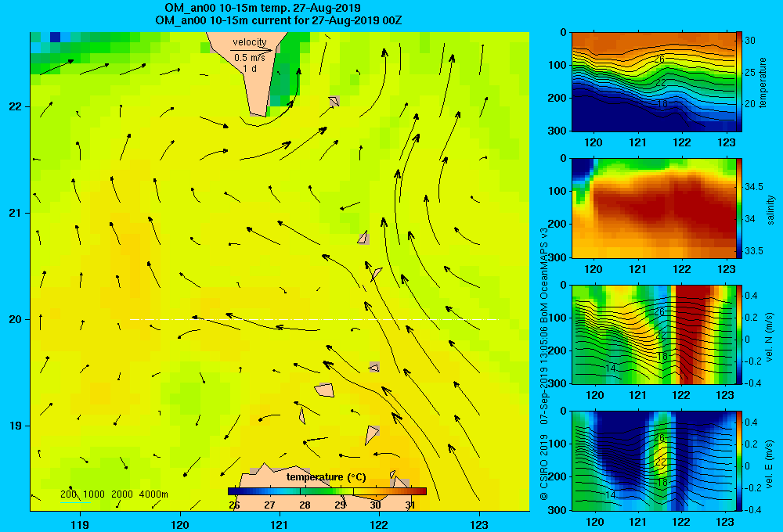This screenshot has height=532, width=783.
Task: Click the salinity section's vertical color bar
Action: pyautogui.click(x=739, y=208)
